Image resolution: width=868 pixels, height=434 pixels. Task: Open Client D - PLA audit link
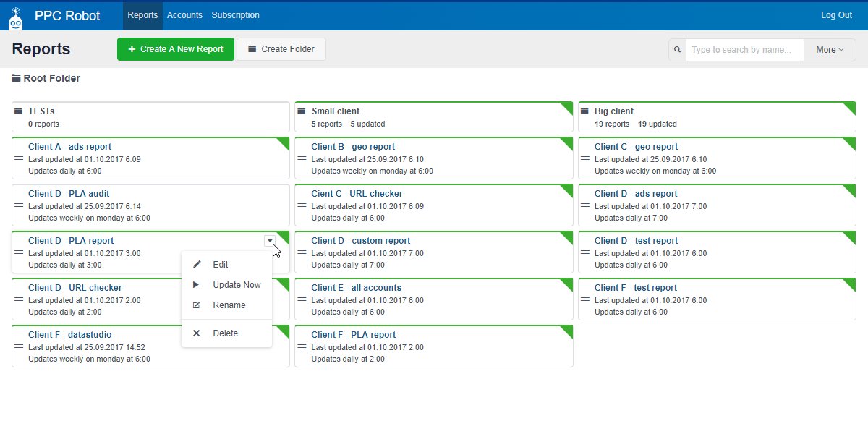pos(69,194)
